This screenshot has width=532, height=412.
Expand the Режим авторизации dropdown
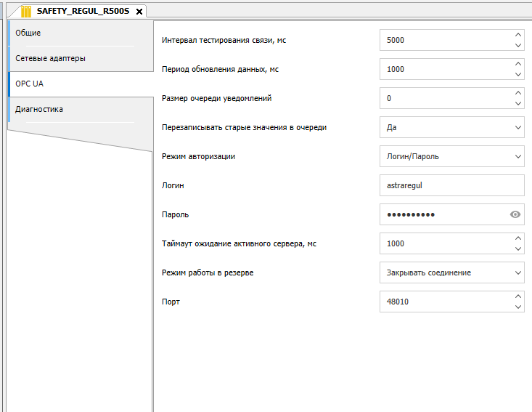pyautogui.click(x=517, y=156)
